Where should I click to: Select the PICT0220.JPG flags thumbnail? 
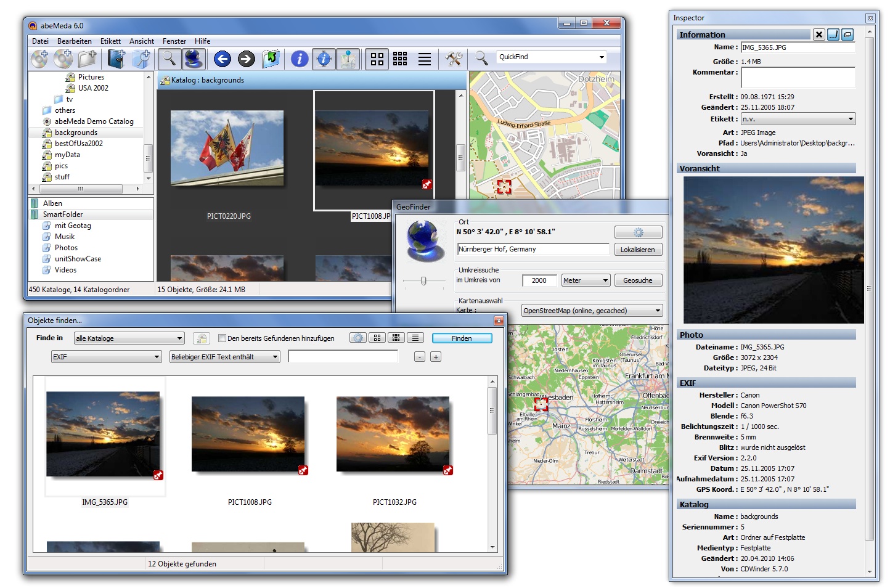[x=227, y=148]
